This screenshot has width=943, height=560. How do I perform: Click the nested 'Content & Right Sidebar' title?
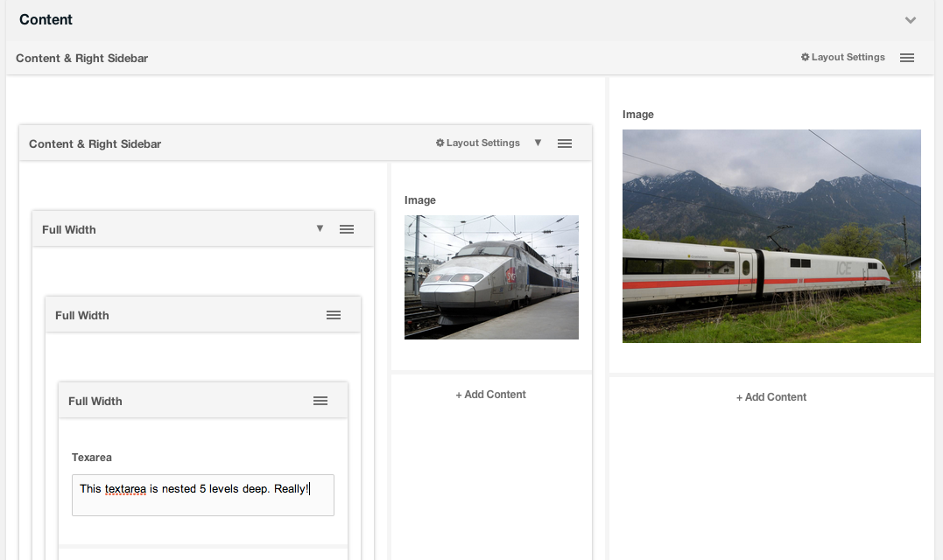click(95, 144)
